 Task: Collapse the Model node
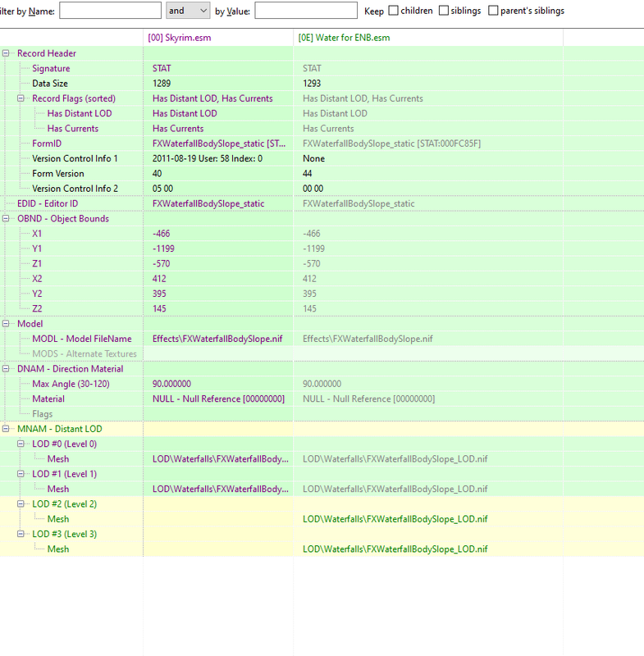(6, 323)
